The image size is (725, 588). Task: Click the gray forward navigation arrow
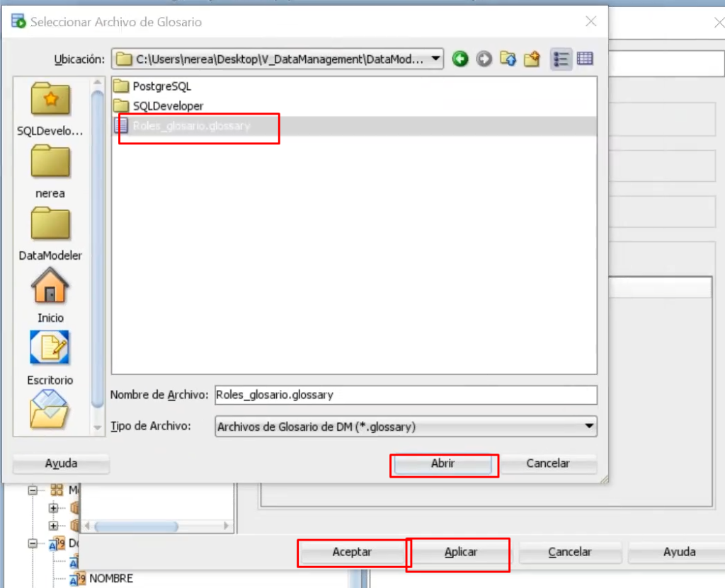(x=484, y=59)
